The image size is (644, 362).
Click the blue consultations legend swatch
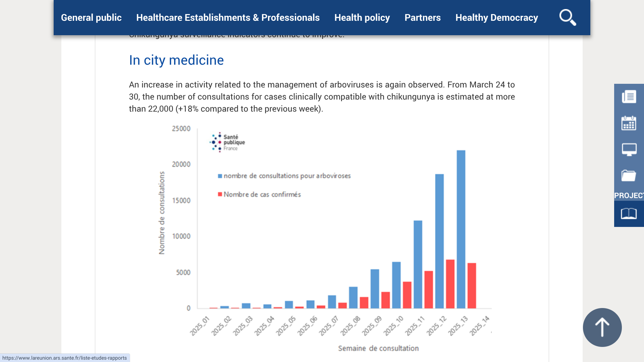pyautogui.click(x=220, y=176)
